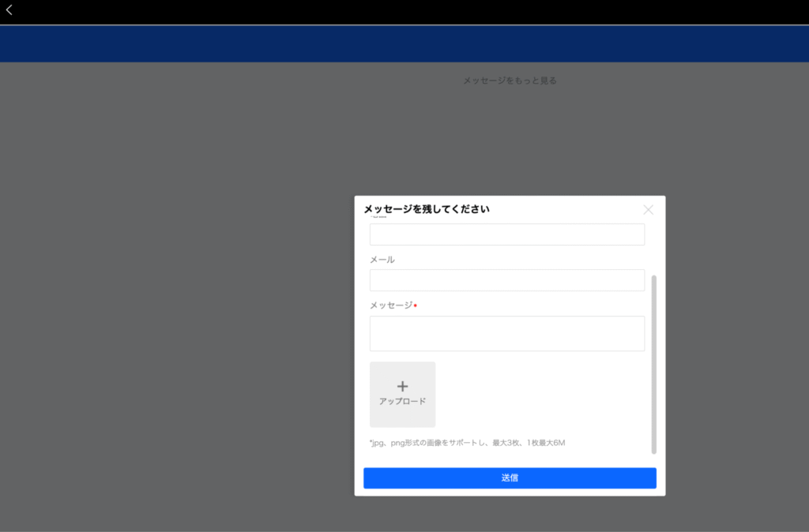Focus the メッセージ text area
This screenshot has width=809, height=532.
[x=506, y=334]
